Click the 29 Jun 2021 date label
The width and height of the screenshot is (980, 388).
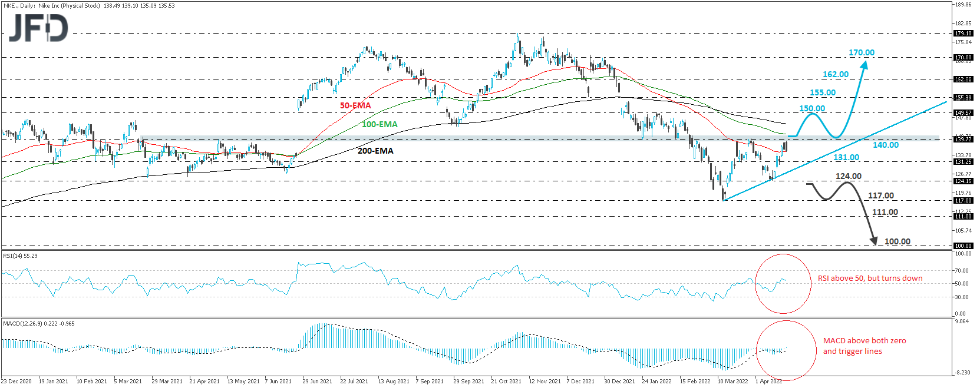(318, 382)
